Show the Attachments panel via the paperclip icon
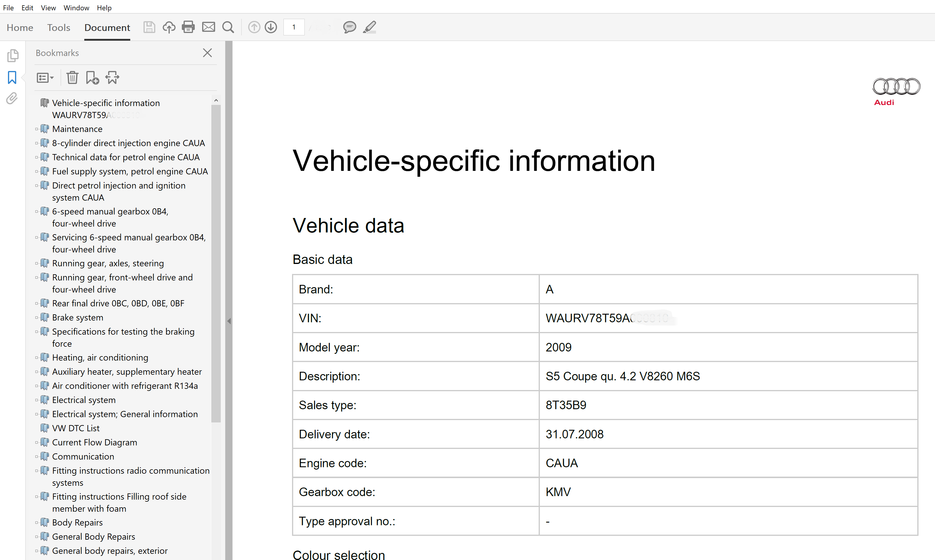This screenshot has height=560, width=935. tap(12, 98)
